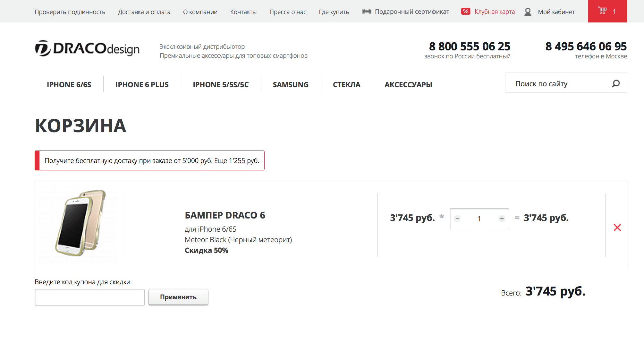644x360 pixels.
Task: Open Доставка и оплата link
Action: (x=144, y=12)
